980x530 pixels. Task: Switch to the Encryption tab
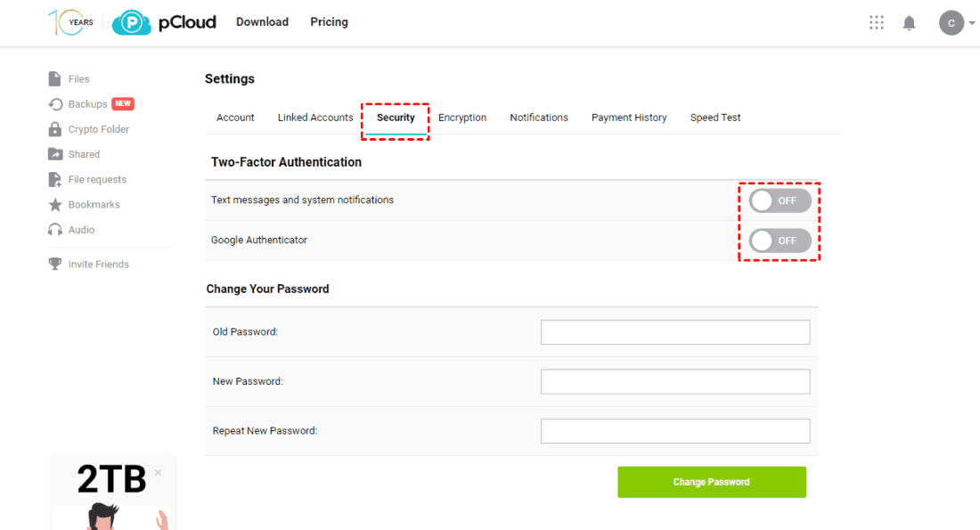click(462, 118)
